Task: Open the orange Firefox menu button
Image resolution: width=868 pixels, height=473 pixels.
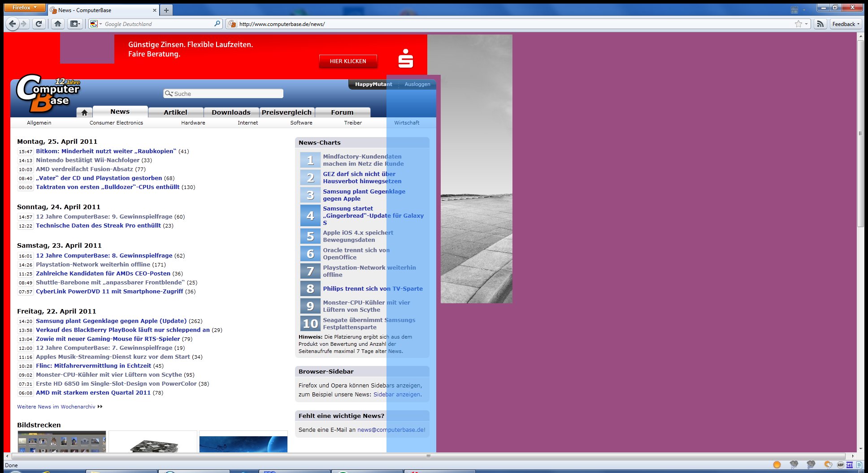Action: pyautogui.click(x=25, y=8)
